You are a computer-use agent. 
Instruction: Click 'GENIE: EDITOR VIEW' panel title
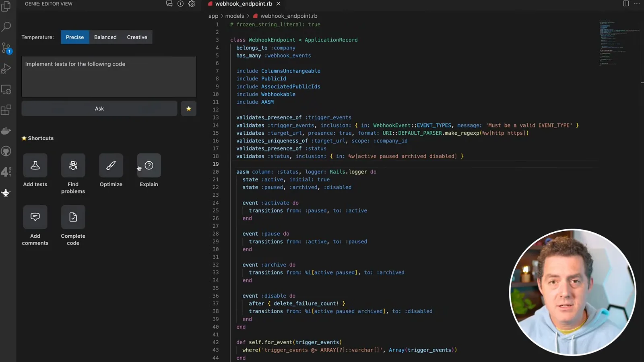click(49, 4)
